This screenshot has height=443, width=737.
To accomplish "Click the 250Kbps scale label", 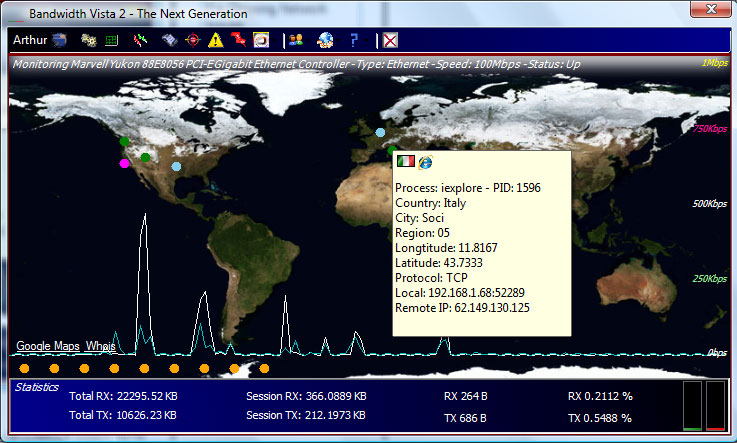I will [x=710, y=279].
